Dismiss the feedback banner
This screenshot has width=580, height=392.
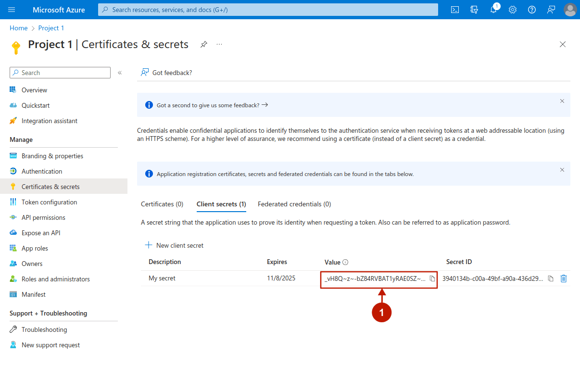coord(562,101)
